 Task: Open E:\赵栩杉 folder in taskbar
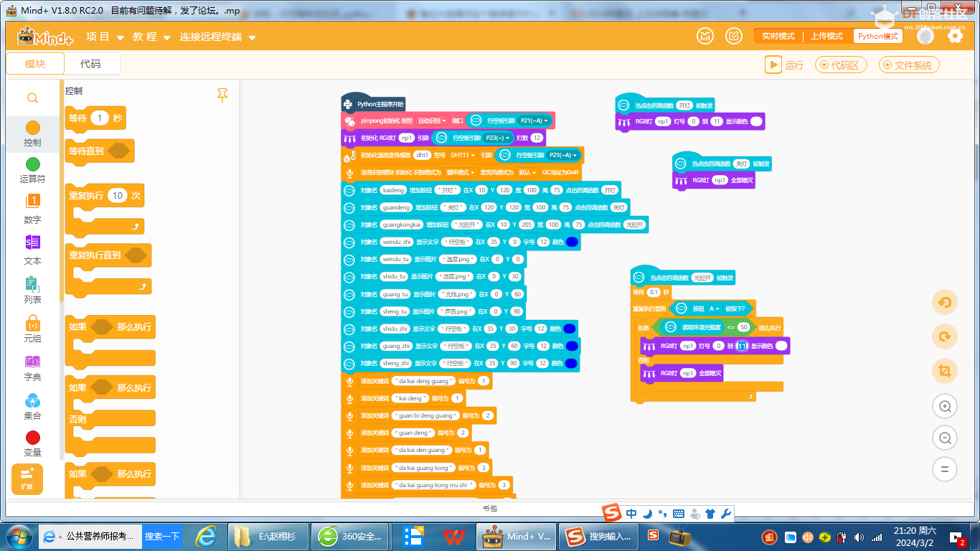click(268, 536)
